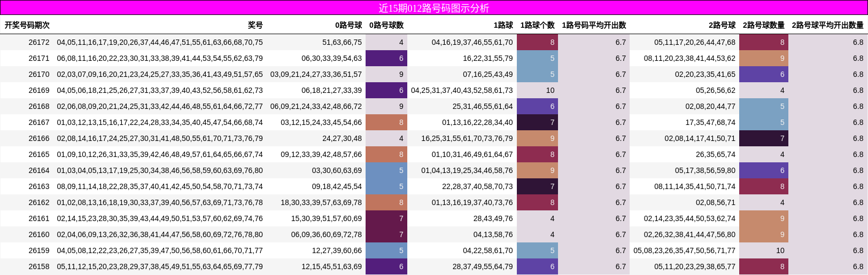Click the title 近15期012路号码图示分析
Image resolution: width=868 pixels, height=275 pixels.
point(433,8)
